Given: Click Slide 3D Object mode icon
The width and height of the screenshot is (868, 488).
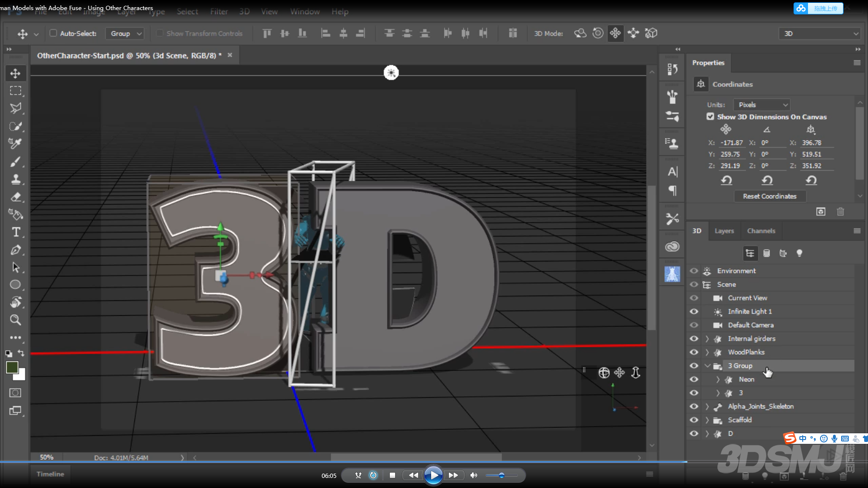Looking at the screenshot, I should click(x=633, y=33).
